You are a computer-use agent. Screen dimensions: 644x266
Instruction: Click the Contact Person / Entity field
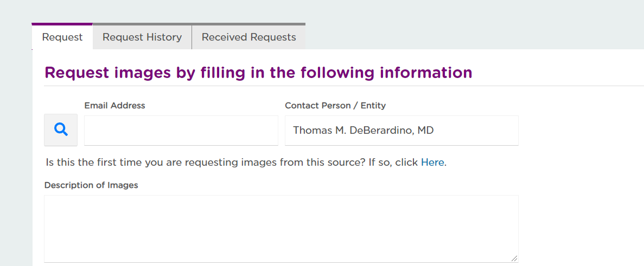[401, 131]
